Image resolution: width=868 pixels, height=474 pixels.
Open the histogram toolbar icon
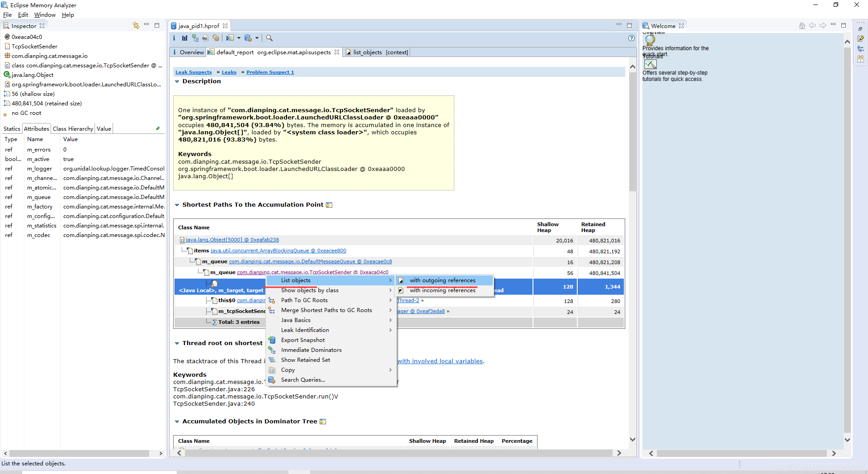pos(184,38)
